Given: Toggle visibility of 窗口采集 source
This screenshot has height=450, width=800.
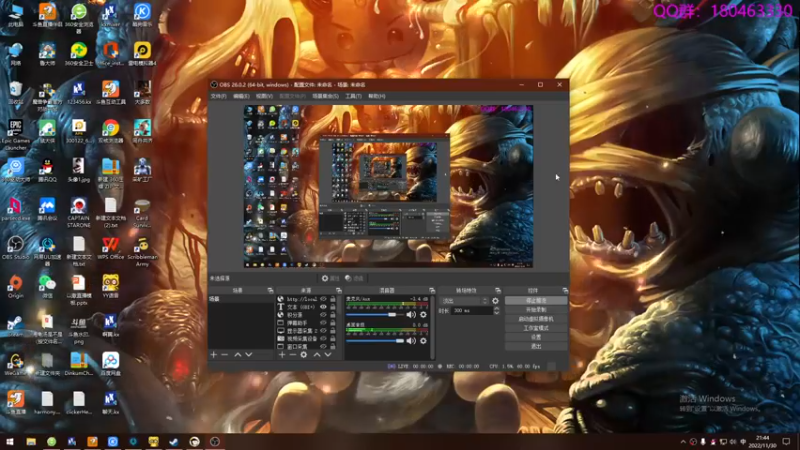Looking at the screenshot, I should tap(323, 346).
